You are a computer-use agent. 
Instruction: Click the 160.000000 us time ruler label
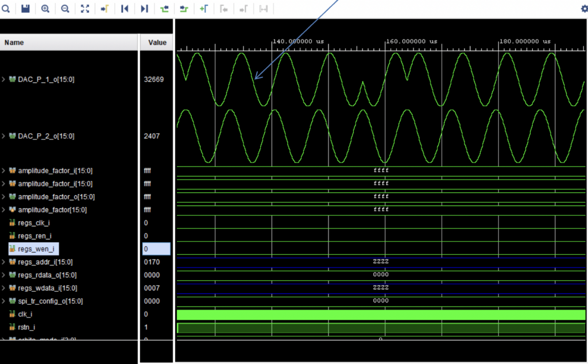412,41
